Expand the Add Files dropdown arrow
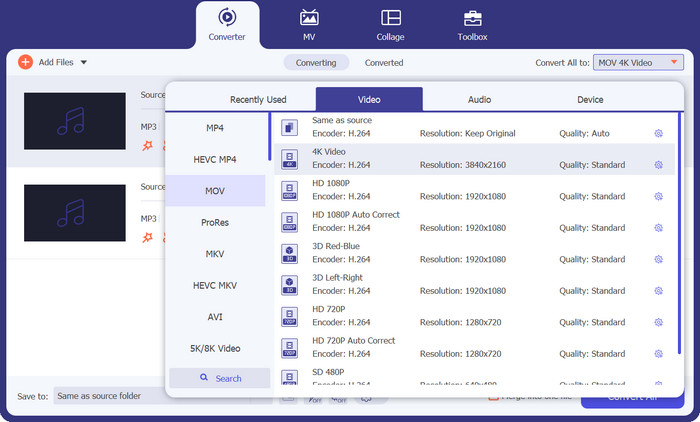Screen dimensions: 700x422 click(83, 63)
